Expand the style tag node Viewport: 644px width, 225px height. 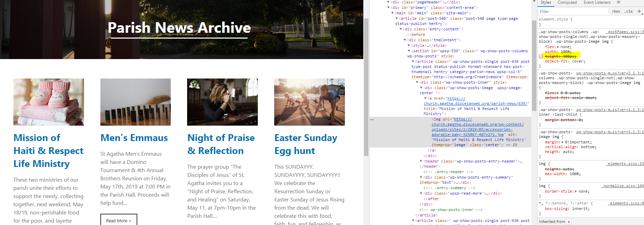coord(409,45)
